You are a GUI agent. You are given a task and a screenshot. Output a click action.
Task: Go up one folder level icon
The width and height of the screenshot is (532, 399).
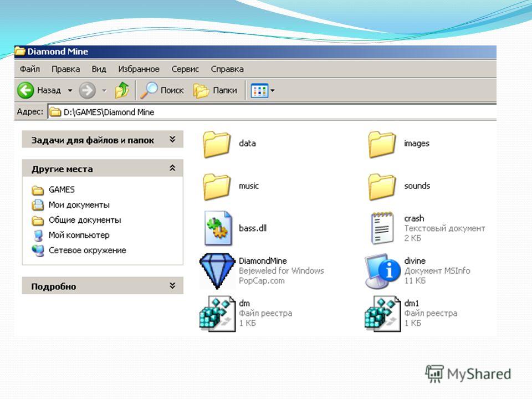pos(122,90)
